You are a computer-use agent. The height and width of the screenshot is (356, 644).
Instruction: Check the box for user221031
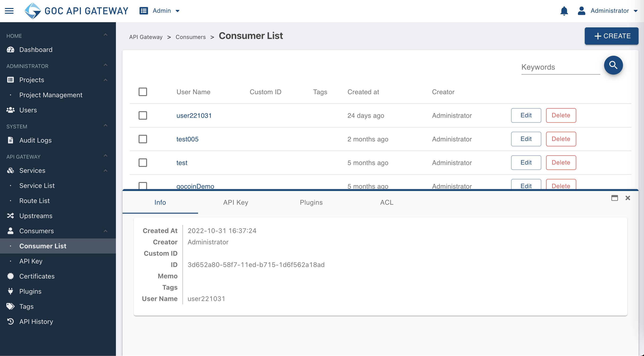coord(143,115)
